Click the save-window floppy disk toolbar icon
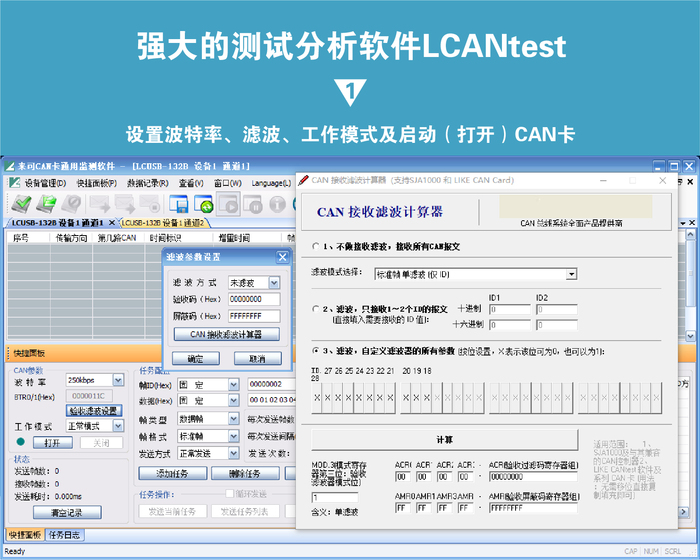The height and width of the screenshot is (560, 700). [x=179, y=205]
